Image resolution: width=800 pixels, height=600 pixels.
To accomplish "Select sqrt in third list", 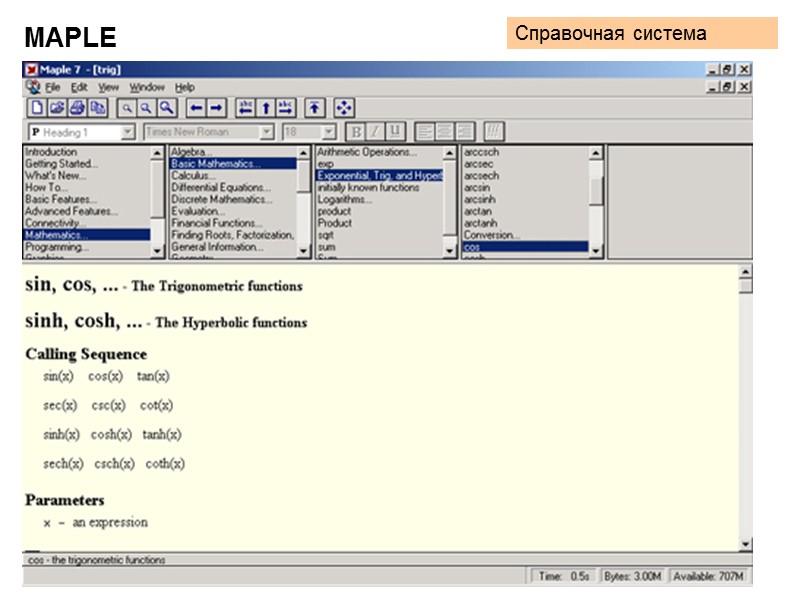I will (x=326, y=235).
